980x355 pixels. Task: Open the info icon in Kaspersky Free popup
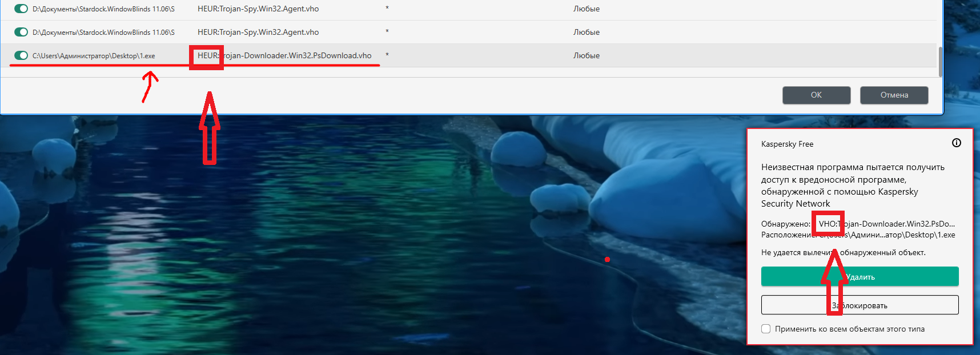pyautogui.click(x=957, y=143)
